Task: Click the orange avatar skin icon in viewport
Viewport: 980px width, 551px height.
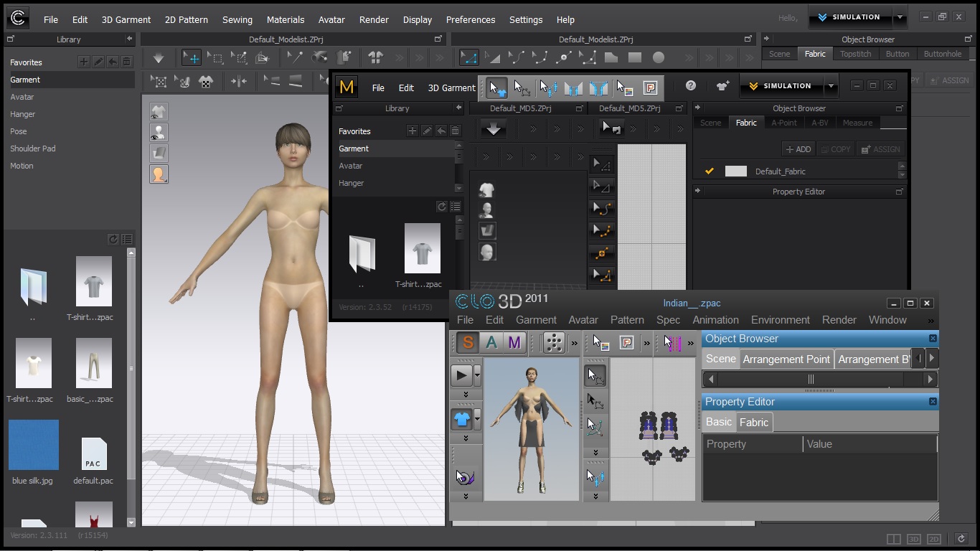Action: point(159,174)
